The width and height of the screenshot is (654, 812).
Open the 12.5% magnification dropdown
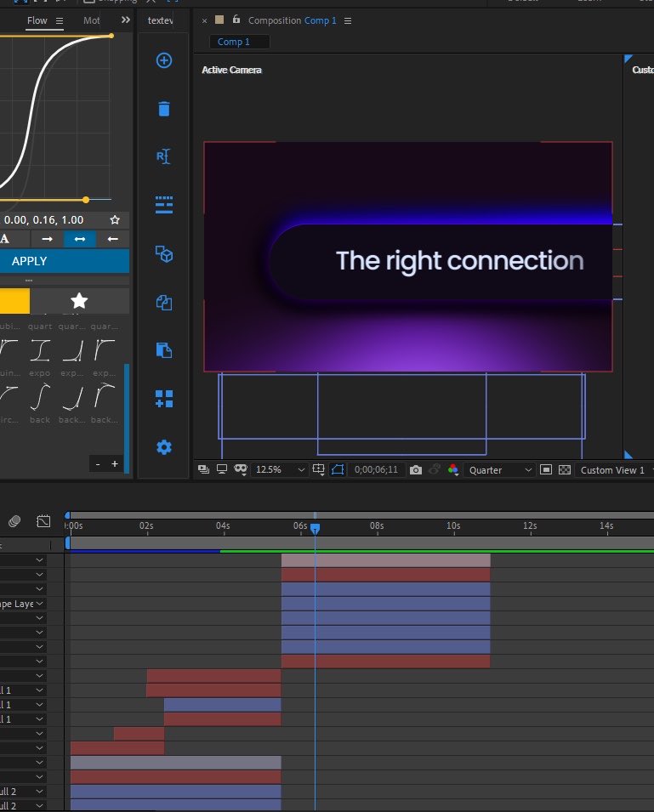[279, 469]
